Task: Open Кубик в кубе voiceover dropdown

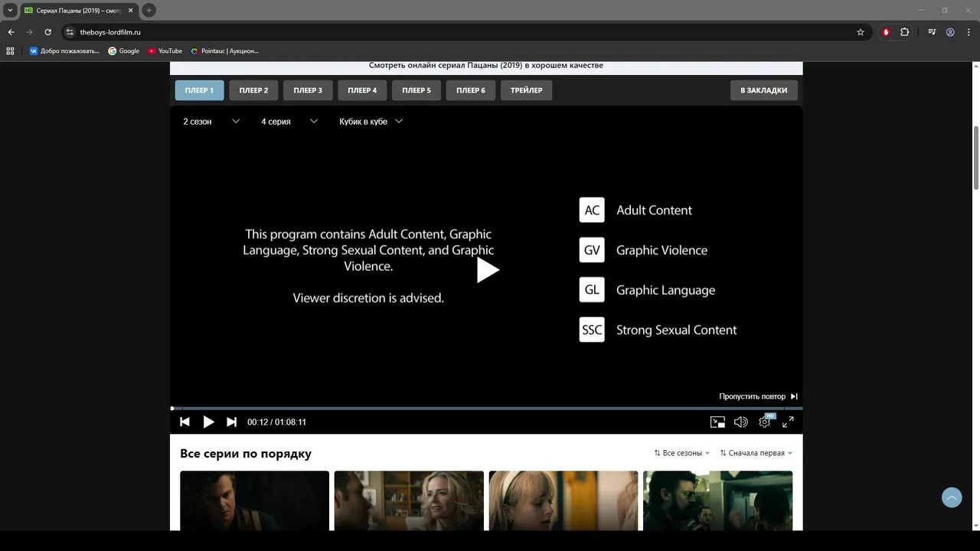Action: click(371, 122)
